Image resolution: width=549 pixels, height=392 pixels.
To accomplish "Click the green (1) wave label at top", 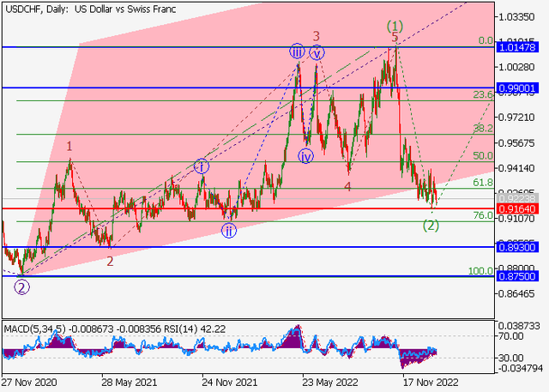I will tap(394, 26).
